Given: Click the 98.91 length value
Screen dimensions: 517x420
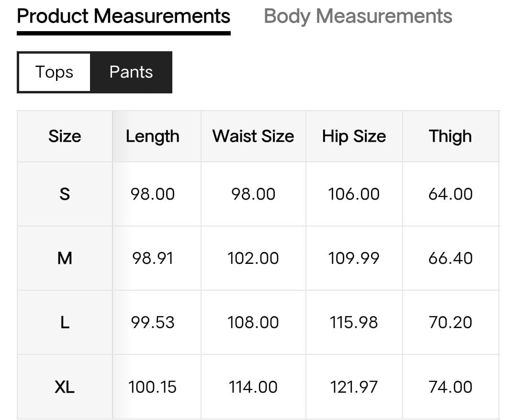Looking at the screenshot, I should point(152,258).
